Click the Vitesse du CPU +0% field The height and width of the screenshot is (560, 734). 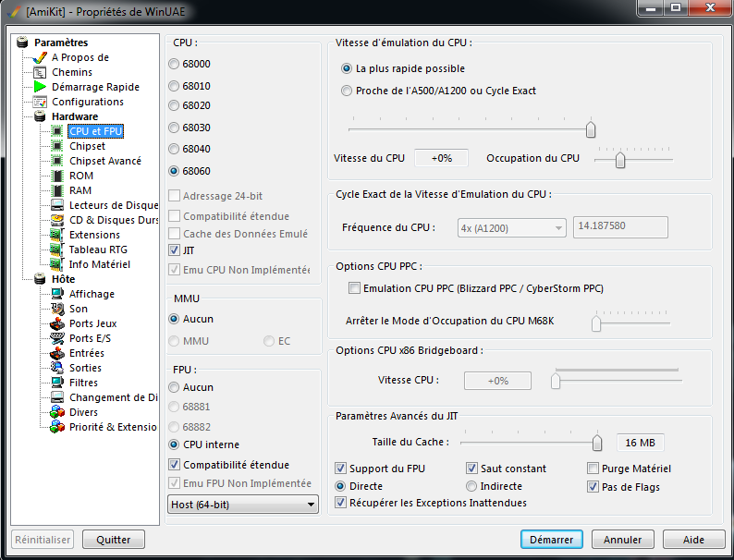[442, 158]
